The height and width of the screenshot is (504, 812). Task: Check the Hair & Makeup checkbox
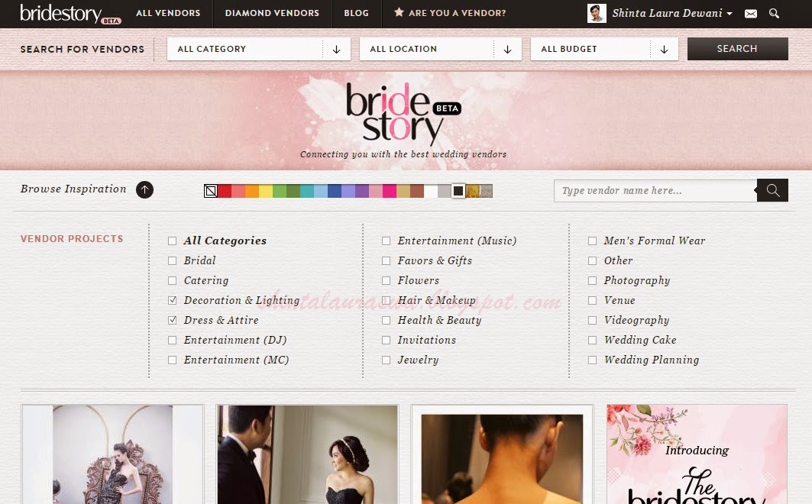click(x=386, y=300)
